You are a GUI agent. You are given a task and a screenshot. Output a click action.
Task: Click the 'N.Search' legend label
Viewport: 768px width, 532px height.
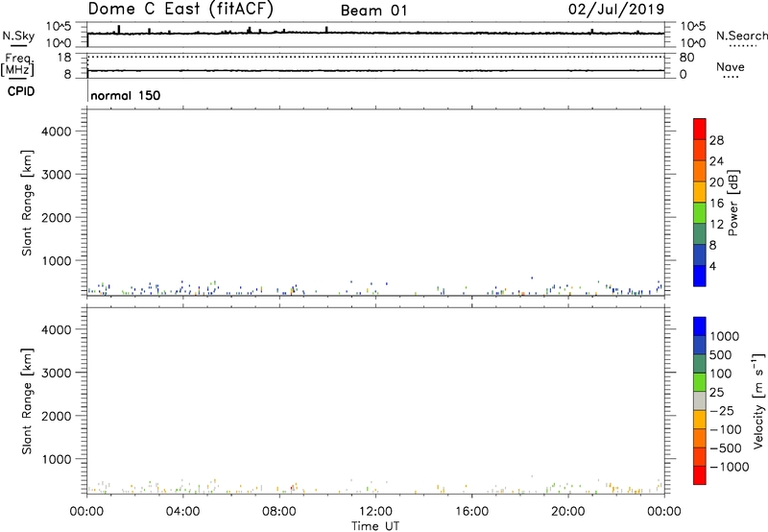(x=741, y=36)
